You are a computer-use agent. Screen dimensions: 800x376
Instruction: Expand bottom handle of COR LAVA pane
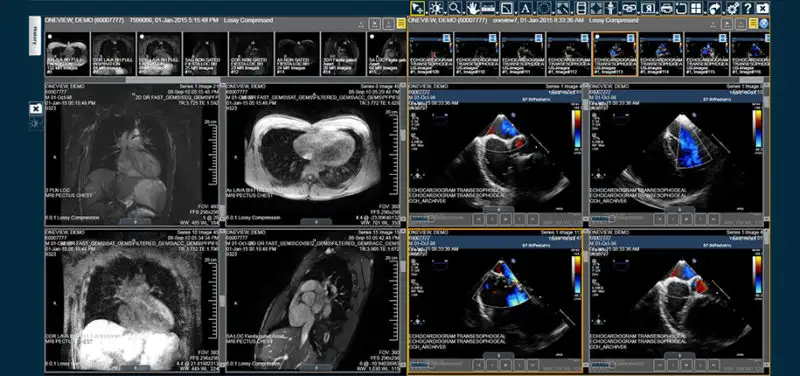click(x=135, y=368)
